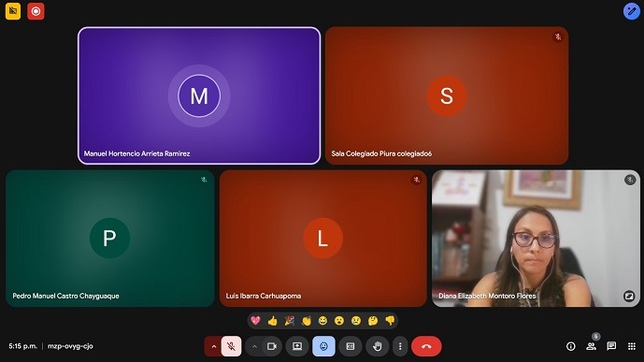Screen dimensions: 644x362
Task: Open the three-dot more options menu
Action: [x=400, y=346]
